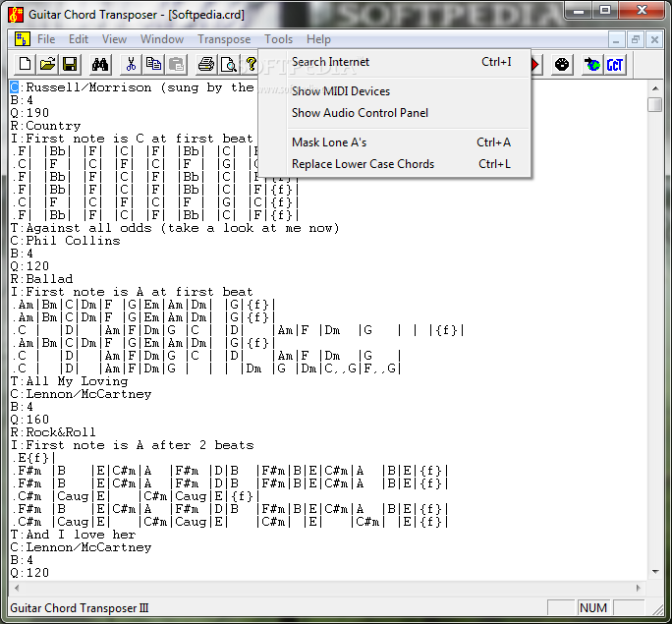
Task: Print using the printer icon
Action: (206, 65)
